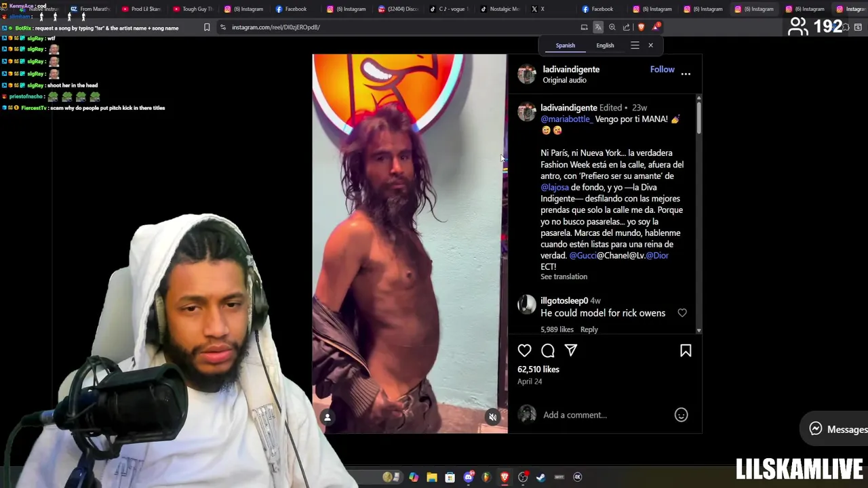Open the @Gucci mention
Viewport: 868px width, 488px height.
pyautogui.click(x=583, y=256)
